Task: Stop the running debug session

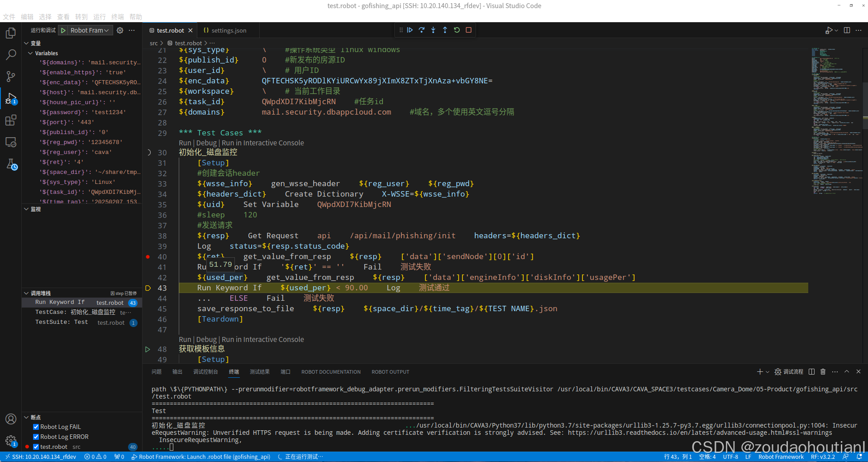Action: pos(468,30)
